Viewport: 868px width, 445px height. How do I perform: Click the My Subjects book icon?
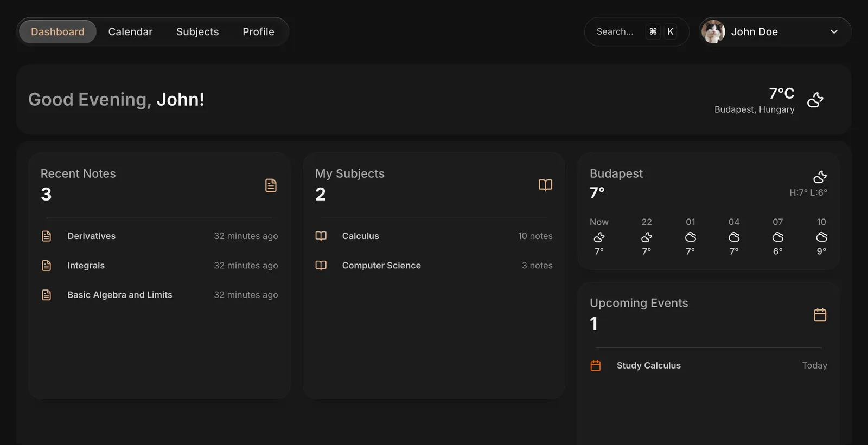click(x=545, y=185)
